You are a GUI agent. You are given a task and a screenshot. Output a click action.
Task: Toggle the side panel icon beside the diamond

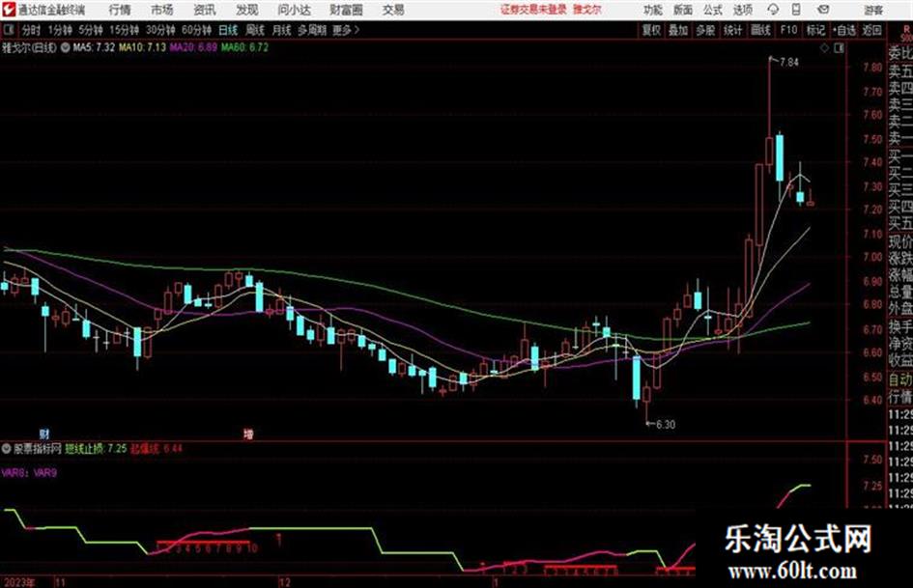click(x=839, y=48)
